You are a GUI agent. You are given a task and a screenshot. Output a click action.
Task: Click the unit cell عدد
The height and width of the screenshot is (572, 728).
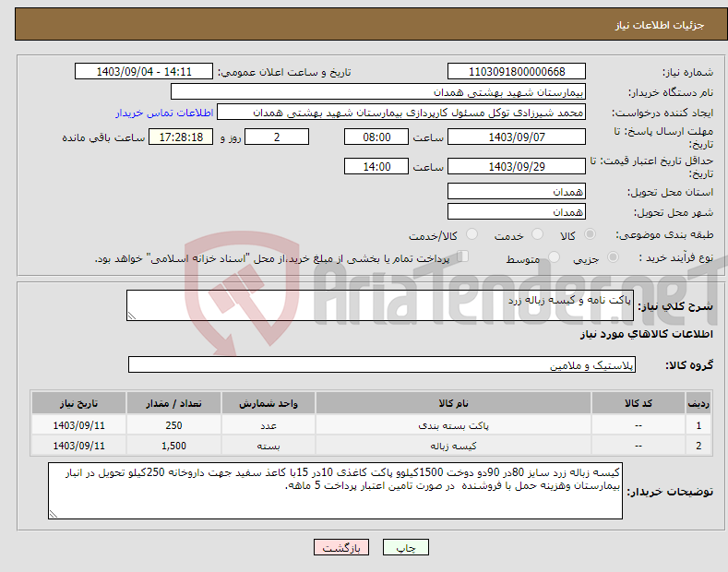[269, 425]
